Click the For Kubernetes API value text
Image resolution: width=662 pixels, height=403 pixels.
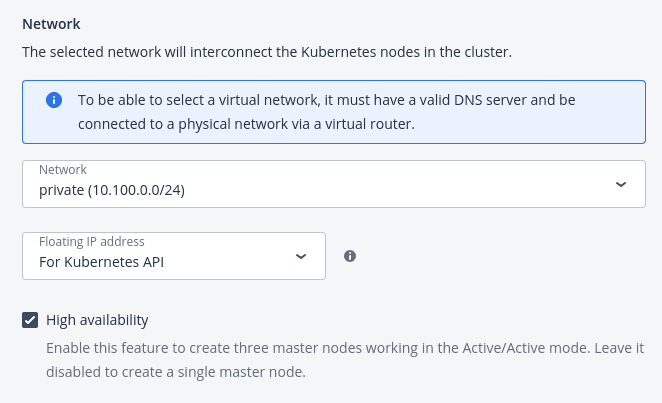(x=101, y=262)
